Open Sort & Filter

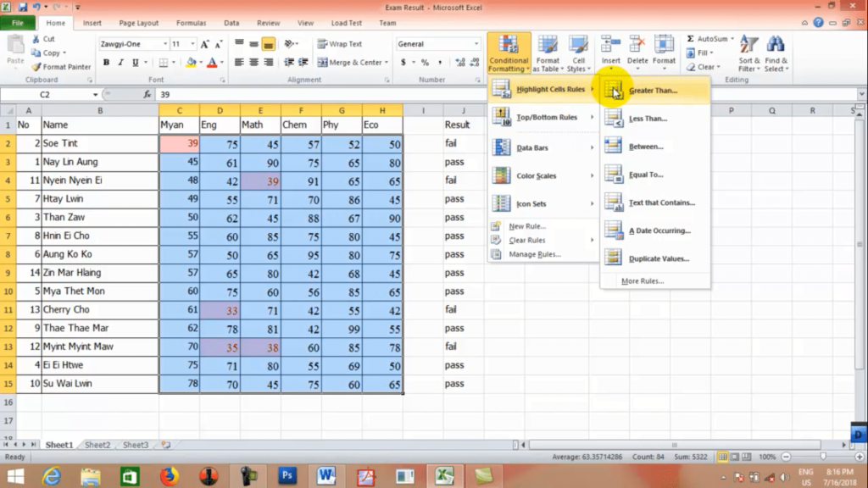coord(749,53)
